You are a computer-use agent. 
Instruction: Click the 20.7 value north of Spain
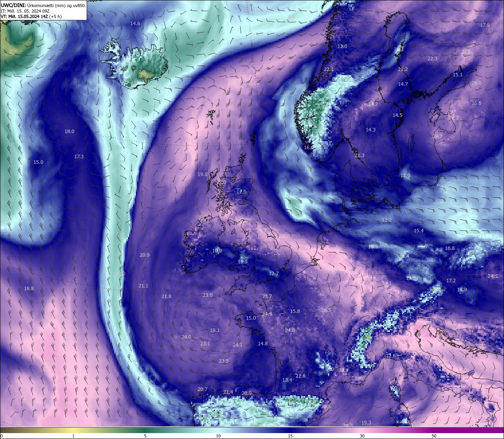[202, 389]
